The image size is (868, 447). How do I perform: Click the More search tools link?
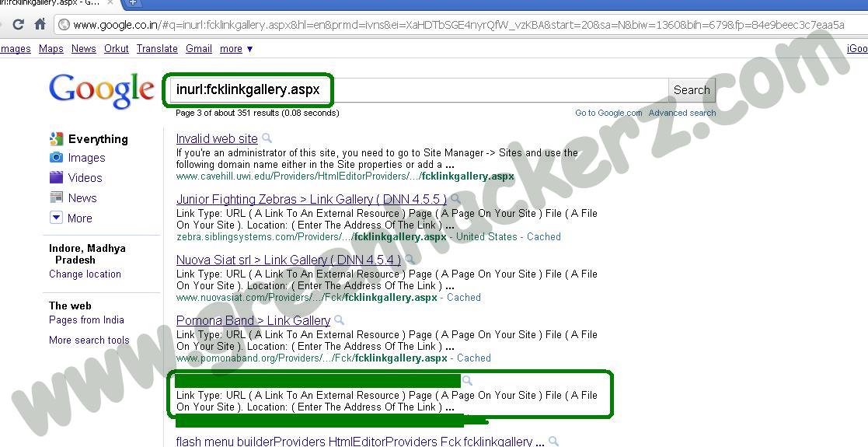(x=89, y=340)
